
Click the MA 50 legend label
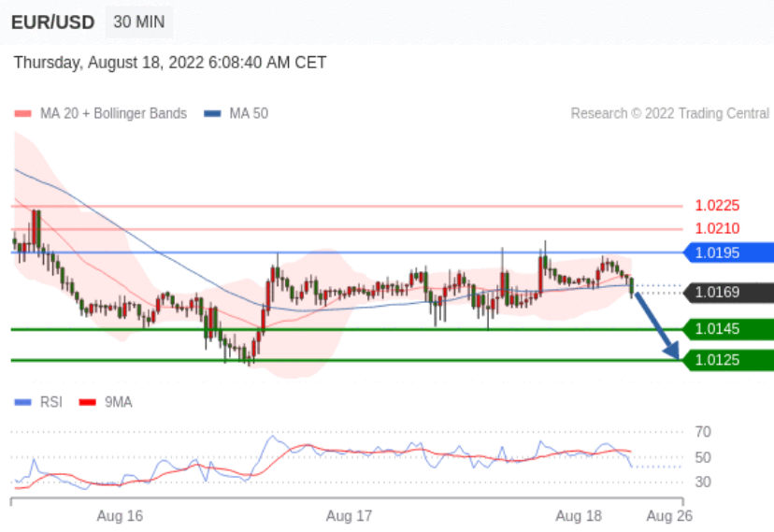pyautogui.click(x=249, y=113)
